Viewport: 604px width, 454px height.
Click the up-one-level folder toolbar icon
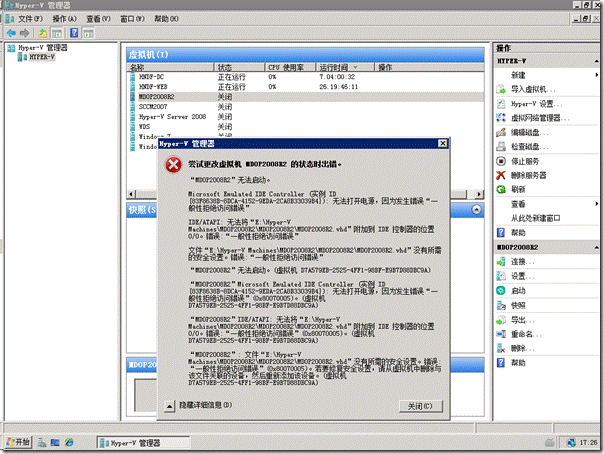point(43,33)
